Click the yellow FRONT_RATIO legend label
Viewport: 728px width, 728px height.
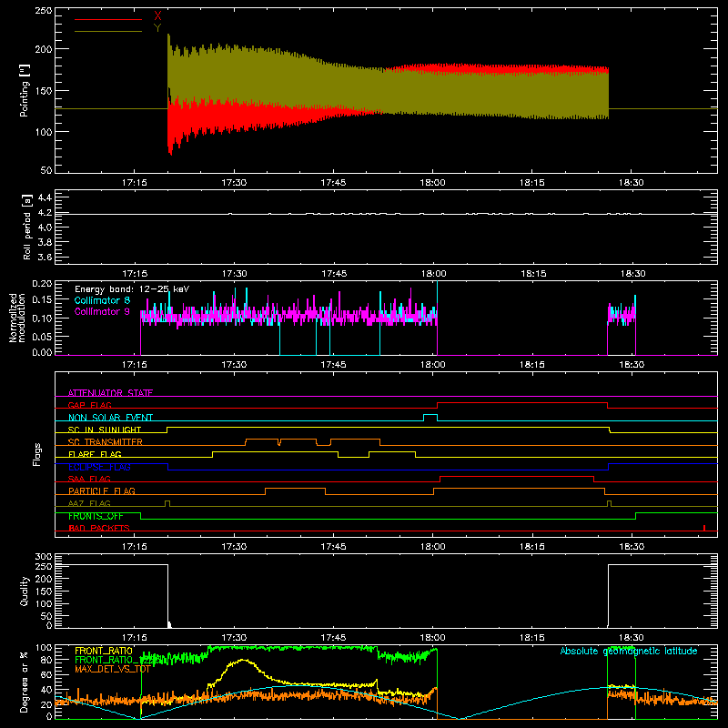[104, 651]
